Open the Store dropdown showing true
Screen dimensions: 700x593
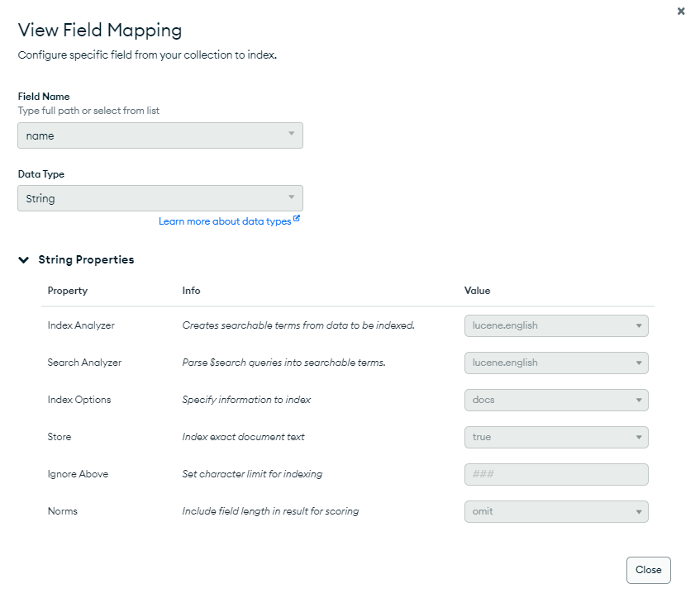click(x=556, y=437)
